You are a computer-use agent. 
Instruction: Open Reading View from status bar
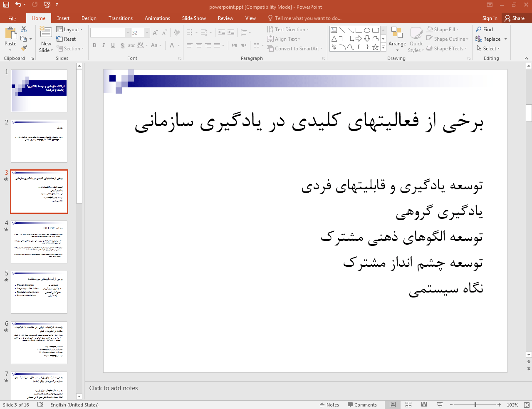424,405
